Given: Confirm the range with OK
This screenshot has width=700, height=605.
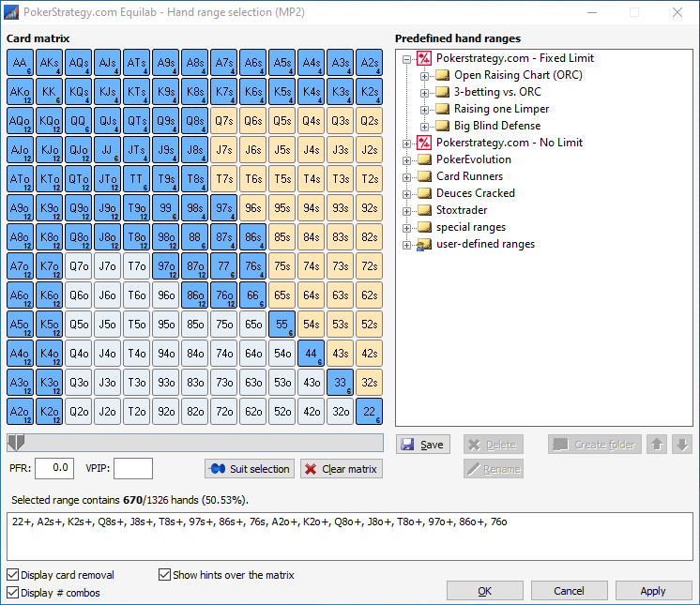Looking at the screenshot, I should click(x=485, y=591).
